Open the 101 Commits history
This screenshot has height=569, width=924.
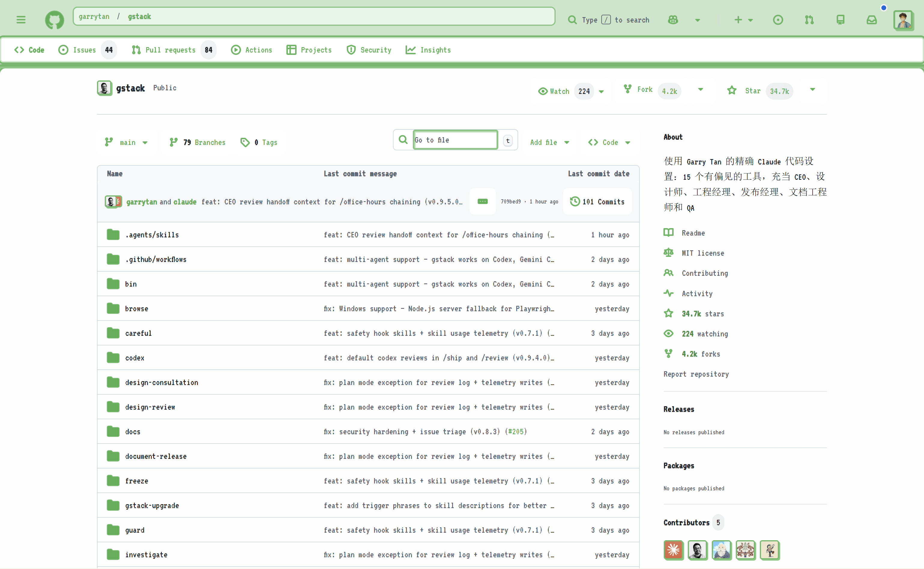click(x=597, y=202)
